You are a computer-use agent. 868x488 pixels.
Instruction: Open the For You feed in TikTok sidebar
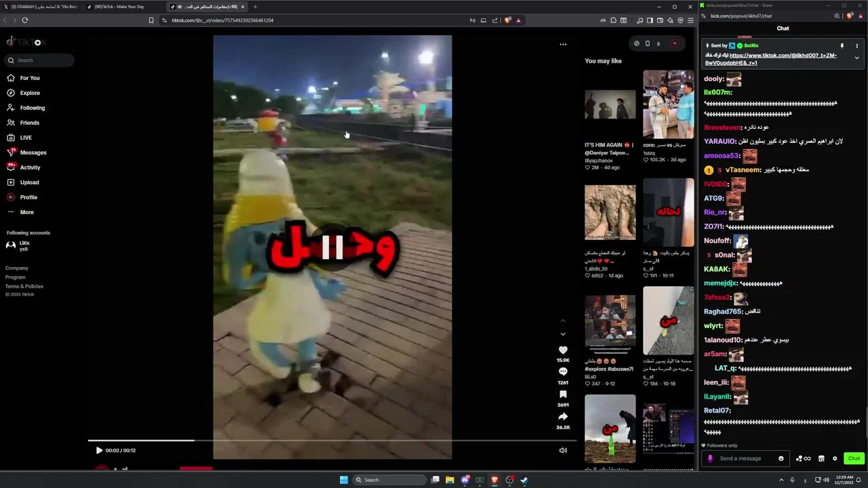(x=29, y=78)
